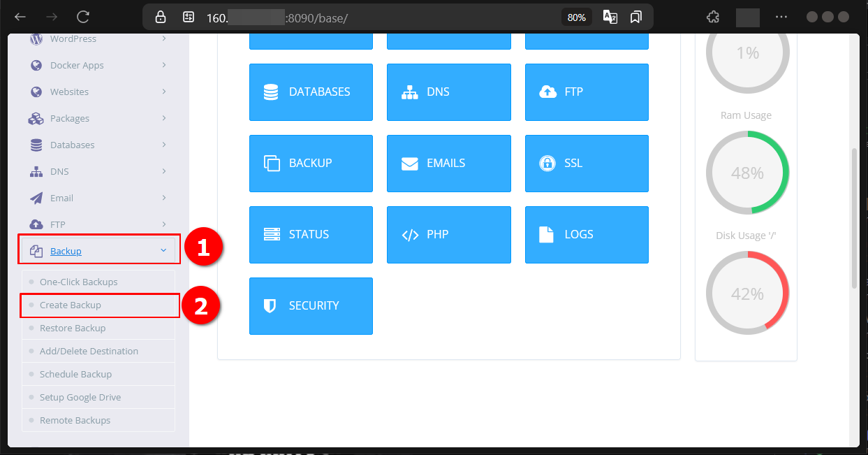The image size is (868, 455).
Task: Open the browser extensions puzzle icon
Action: [713, 17]
